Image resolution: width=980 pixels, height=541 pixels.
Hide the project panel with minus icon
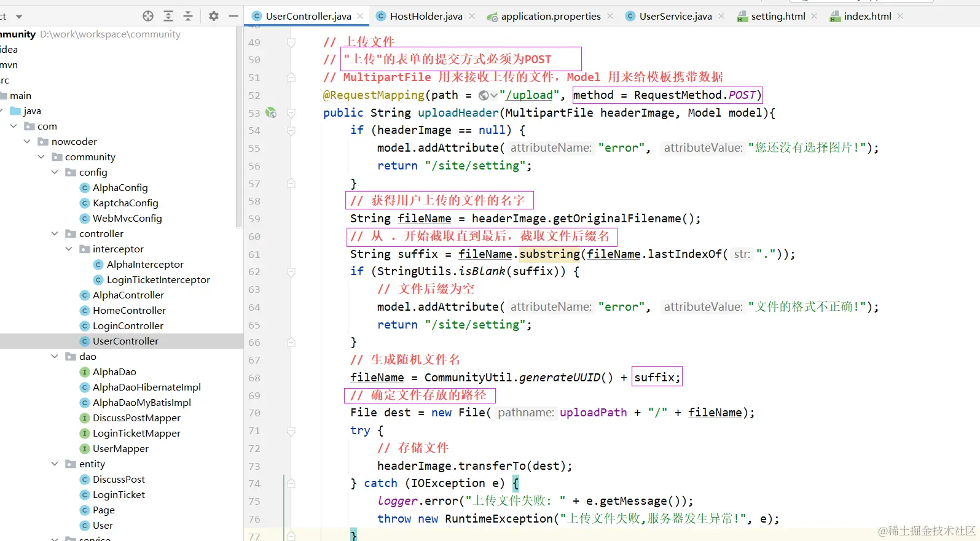[x=233, y=16]
